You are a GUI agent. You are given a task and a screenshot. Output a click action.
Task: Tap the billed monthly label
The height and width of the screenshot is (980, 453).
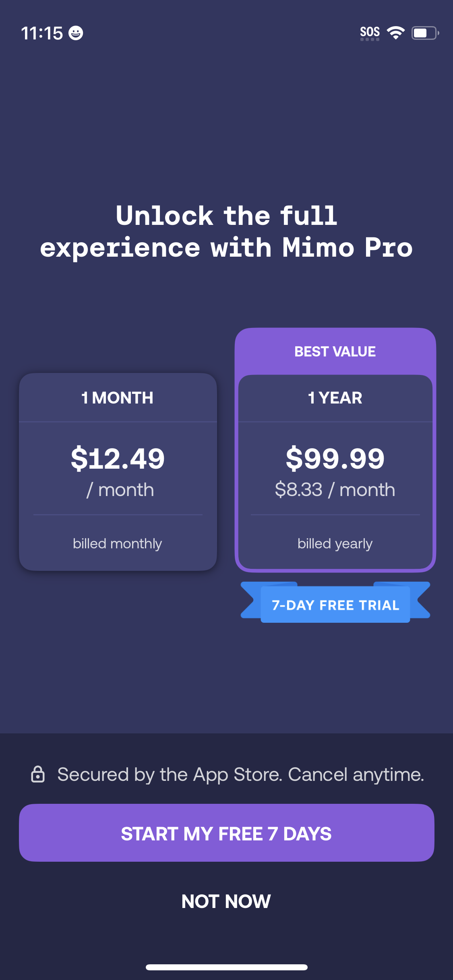[x=118, y=544]
